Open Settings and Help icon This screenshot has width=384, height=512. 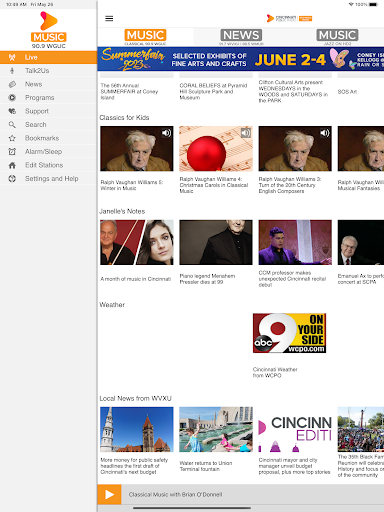(12, 179)
